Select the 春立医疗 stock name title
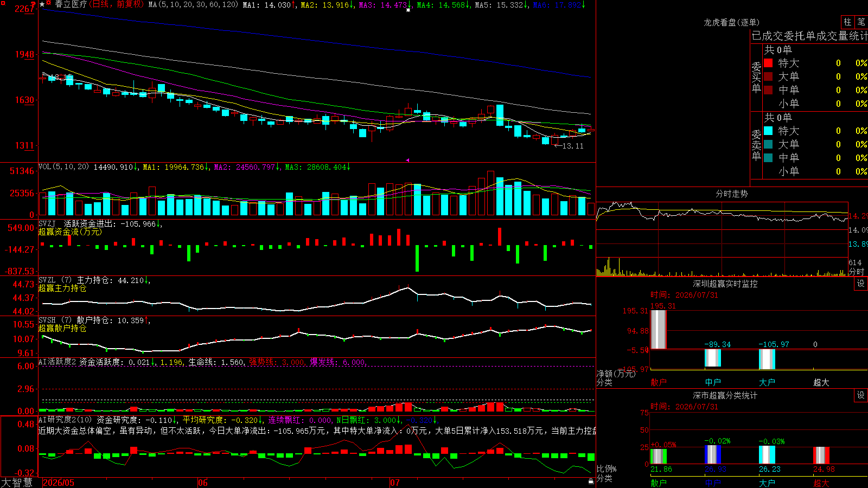This screenshot has width=868, height=488. [x=71, y=4]
